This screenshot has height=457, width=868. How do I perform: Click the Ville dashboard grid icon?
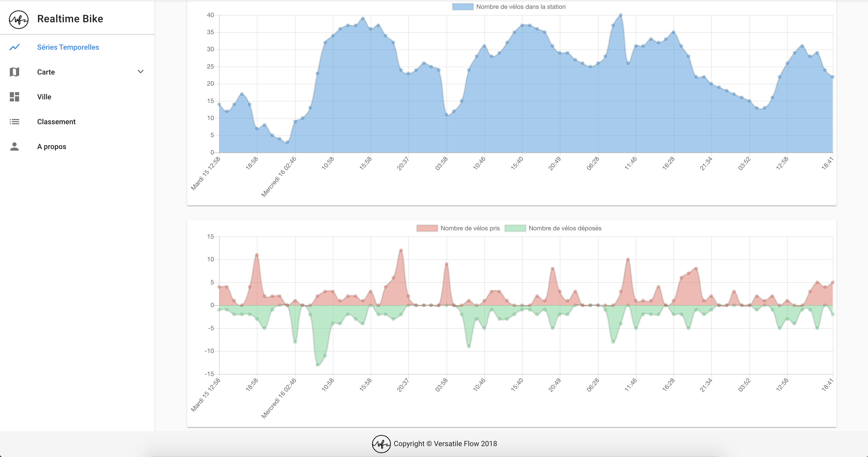[x=14, y=97]
